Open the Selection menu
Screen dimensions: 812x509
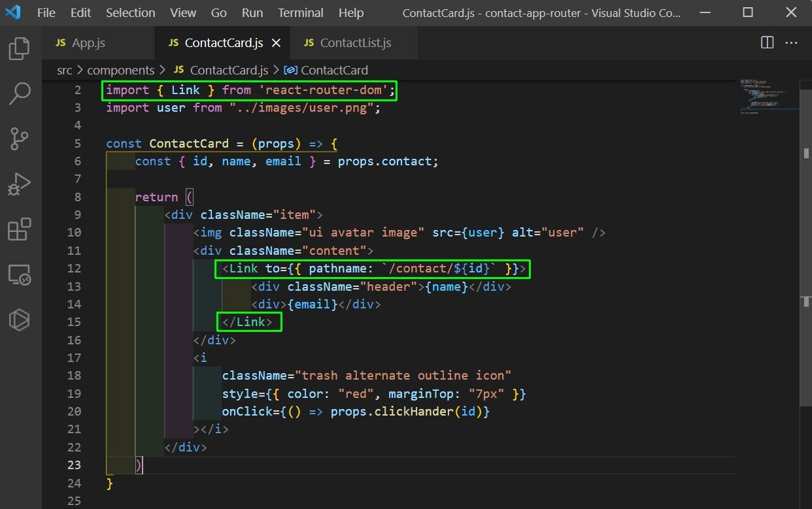pos(130,12)
